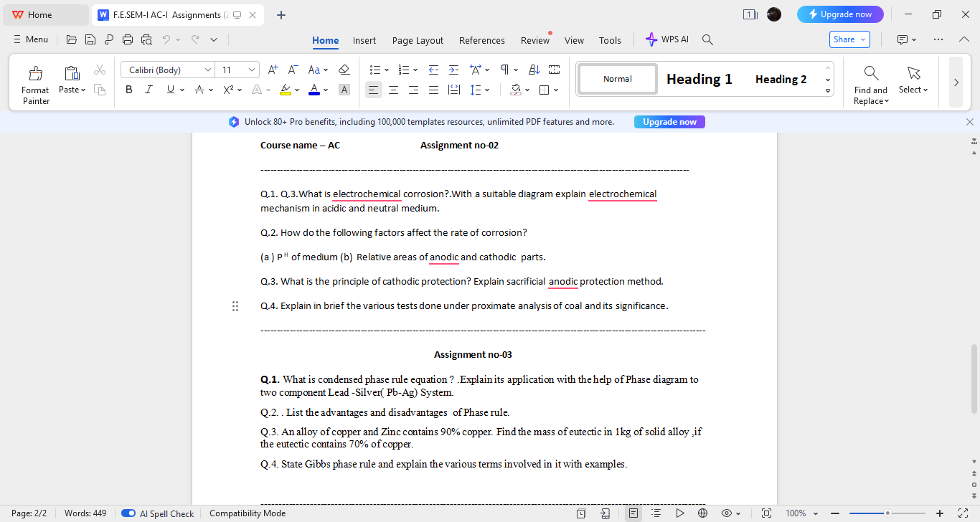Expand the bullets list dropdown
The image size is (980, 522).
click(387, 70)
